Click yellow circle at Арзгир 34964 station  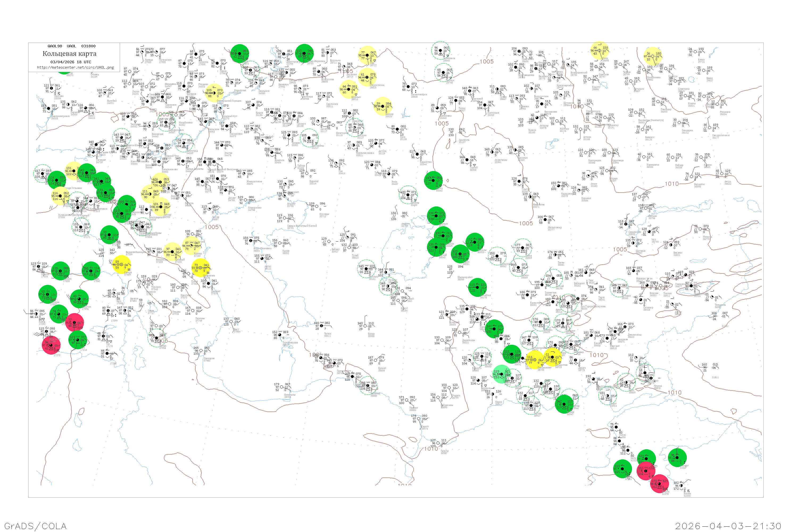click(161, 207)
